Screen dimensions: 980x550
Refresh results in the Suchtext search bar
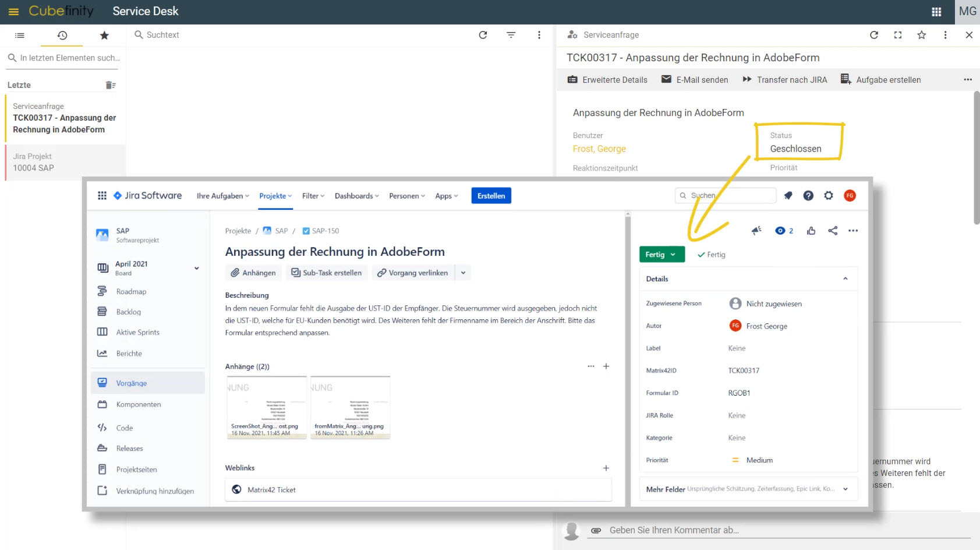483,35
